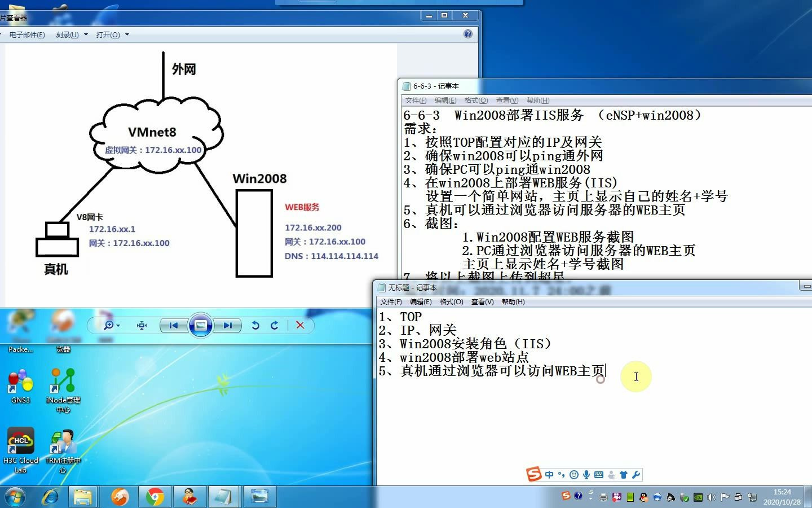This screenshot has height=508, width=812.
Task: Open volume speaker tray icon
Action: pyautogui.click(x=712, y=497)
